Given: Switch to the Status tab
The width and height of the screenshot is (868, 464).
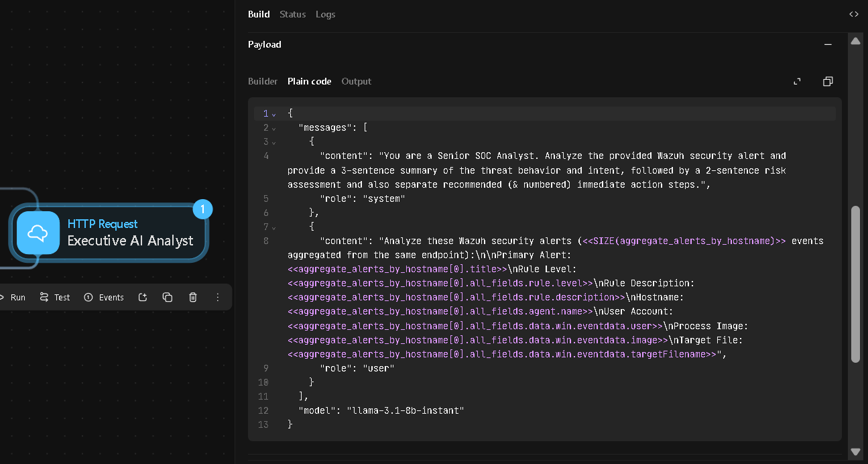Looking at the screenshot, I should click(x=292, y=14).
